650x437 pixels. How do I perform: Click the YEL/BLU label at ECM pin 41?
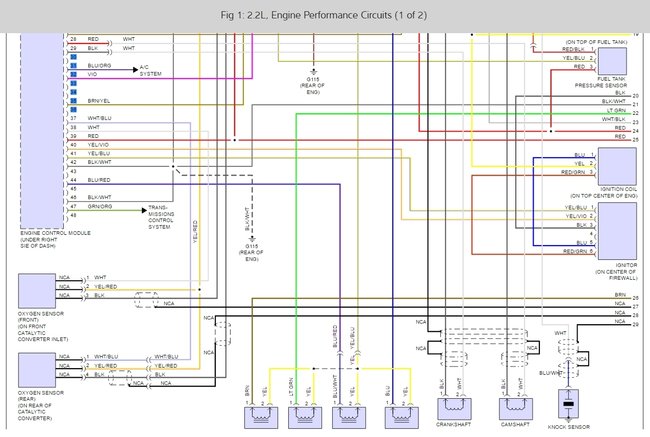(99, 153)
